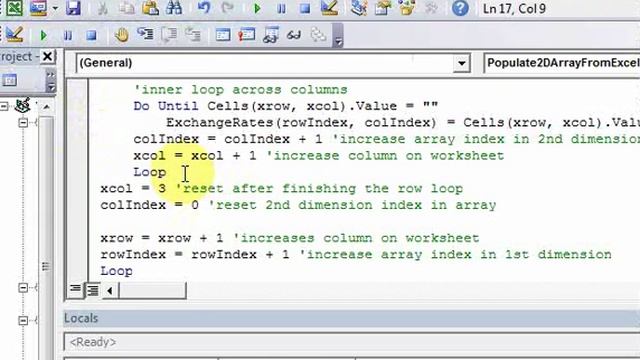640x360 pixels.
Task: Save the project with the floppy icon
Action: point(73,7)
